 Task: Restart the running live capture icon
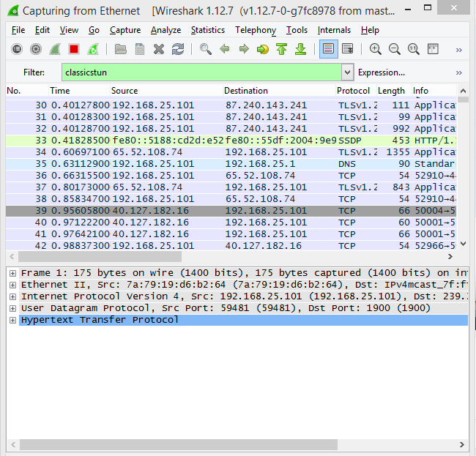[93, 49]
